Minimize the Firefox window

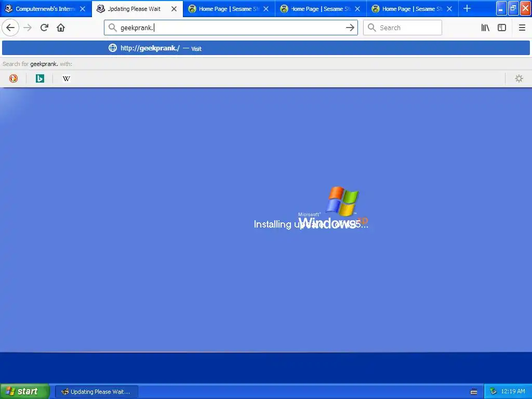[501, 8]
